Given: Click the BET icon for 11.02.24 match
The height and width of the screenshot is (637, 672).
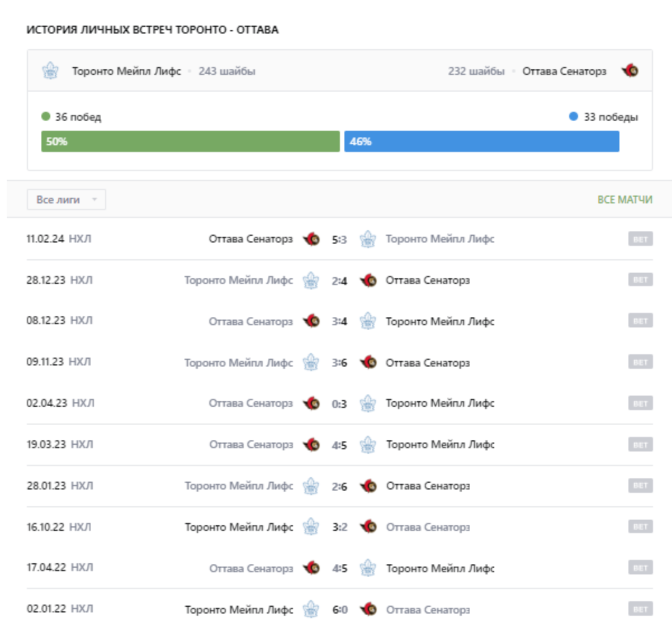Looking at the screenshot, I should click(x=640, y=239).
